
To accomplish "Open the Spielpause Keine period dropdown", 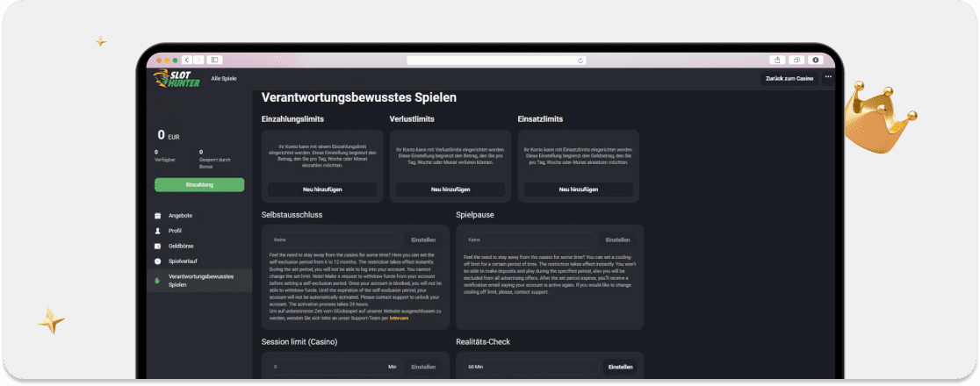I will click(529, 239).
